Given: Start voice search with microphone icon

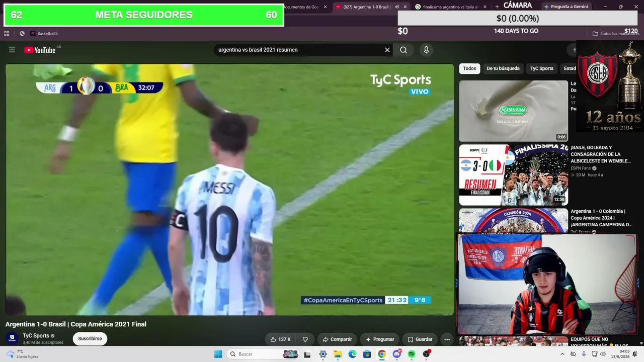Looking at the screenshot, I should [x=426, y=50].
